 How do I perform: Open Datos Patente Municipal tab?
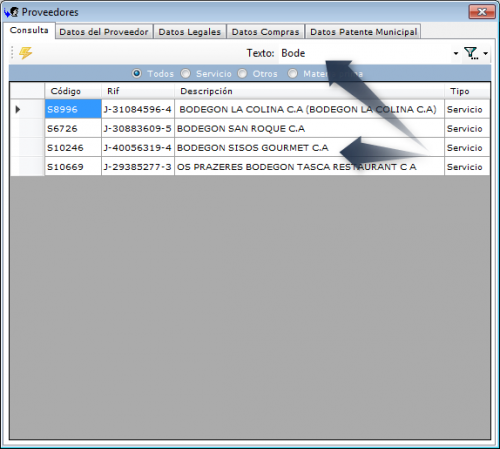pos(363,32)
